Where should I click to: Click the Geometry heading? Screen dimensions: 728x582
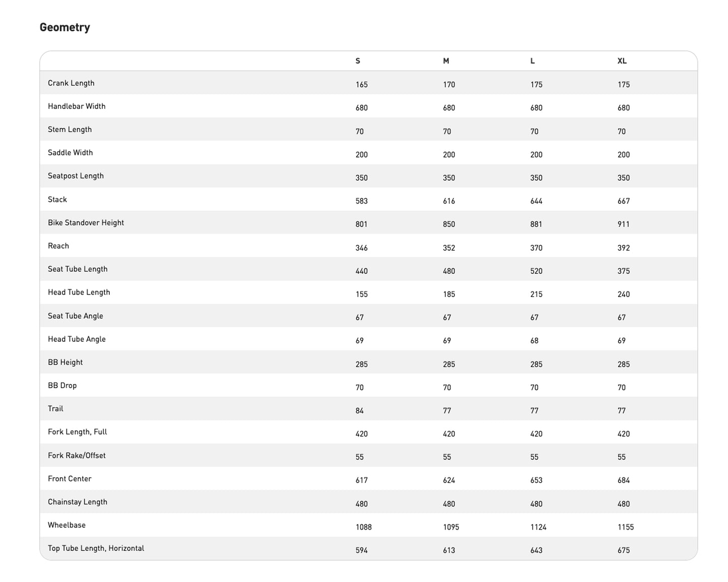point(64,27)
